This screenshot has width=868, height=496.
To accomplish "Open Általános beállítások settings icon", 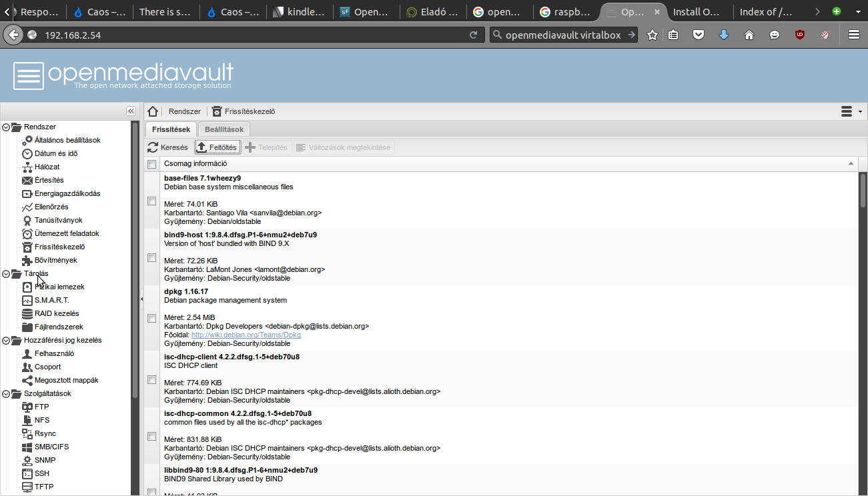I will pos(27,140).
